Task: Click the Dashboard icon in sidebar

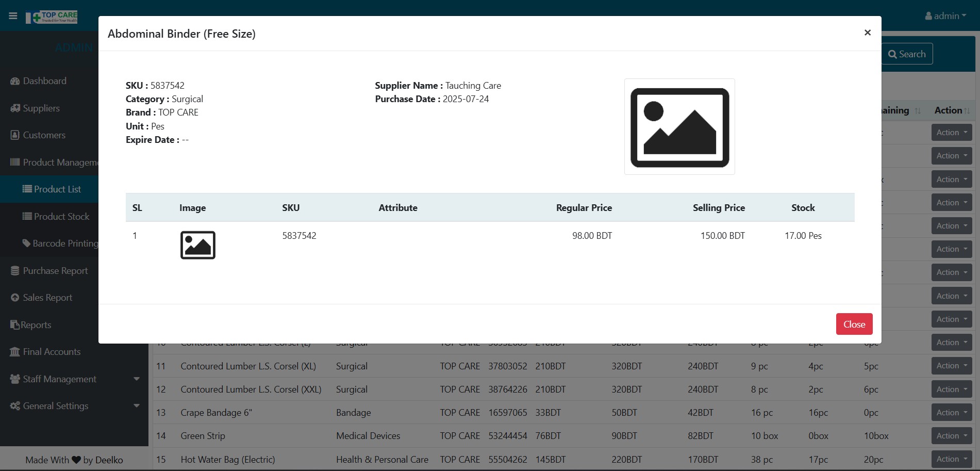Action: click(x=15, y=81)
